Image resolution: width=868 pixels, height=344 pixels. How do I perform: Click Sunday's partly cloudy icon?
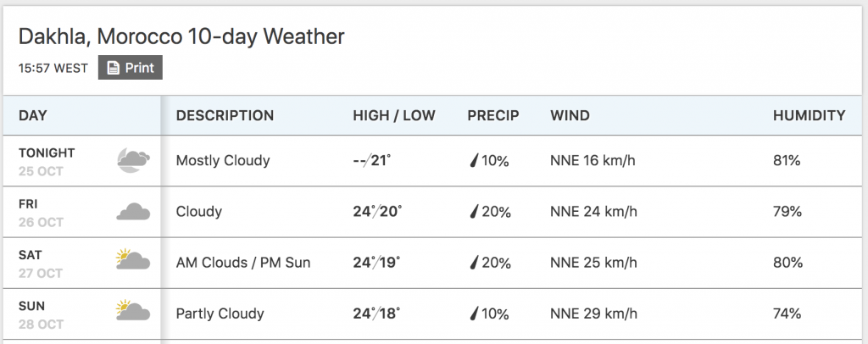coord(133,310)
